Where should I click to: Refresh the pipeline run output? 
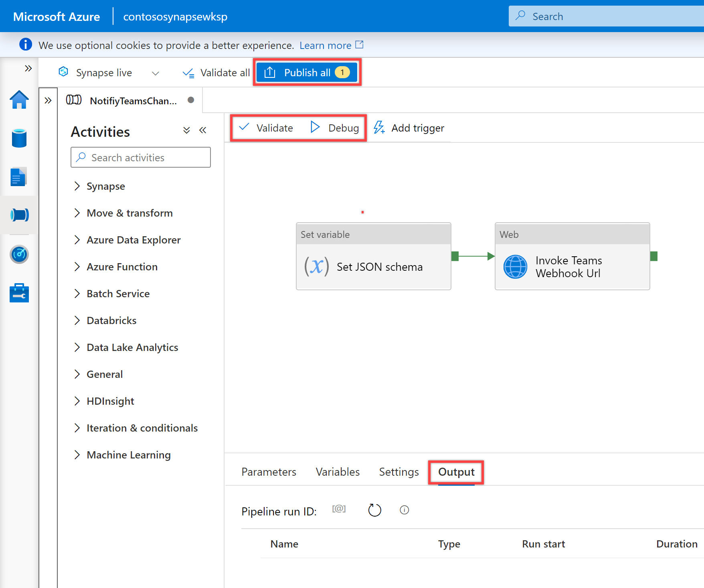tap(374, 510)
